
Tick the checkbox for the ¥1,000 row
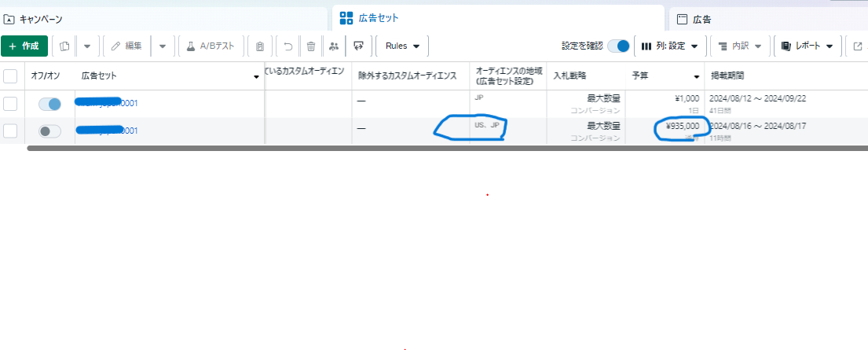[10, 104]
